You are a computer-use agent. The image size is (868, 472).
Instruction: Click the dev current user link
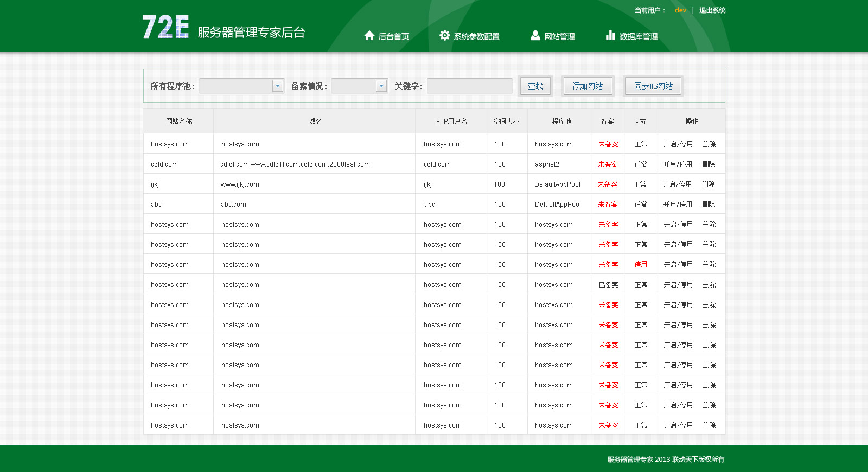click(x=680, y=10)
